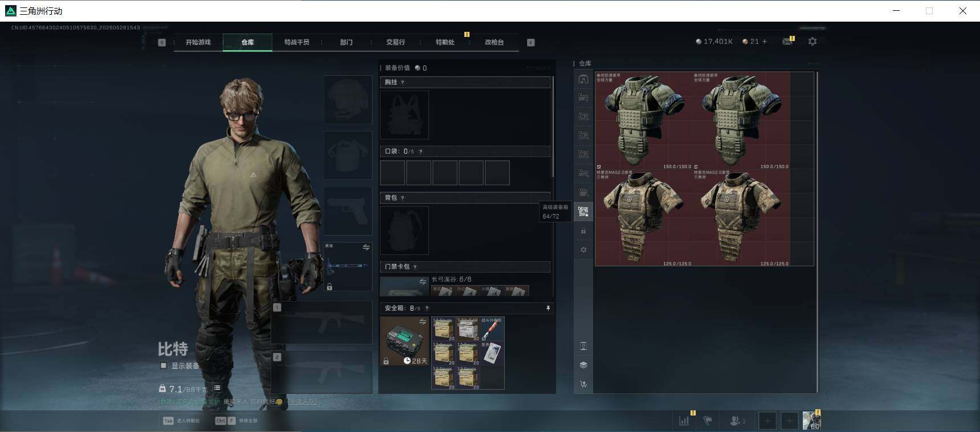Viewport: 980px width, 432px height.
Task: Toggle the pin icon on 安全箱 header
Action: 548,308
